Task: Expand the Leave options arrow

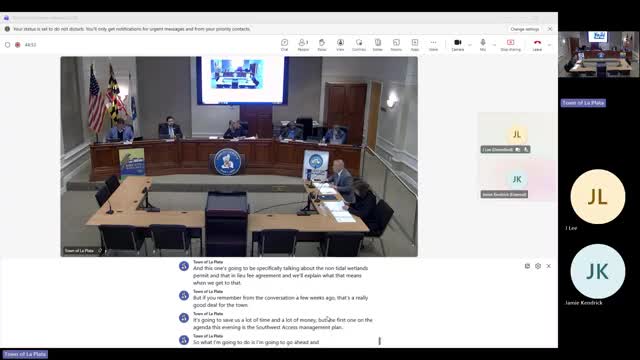Action: (x=549, y=44)
